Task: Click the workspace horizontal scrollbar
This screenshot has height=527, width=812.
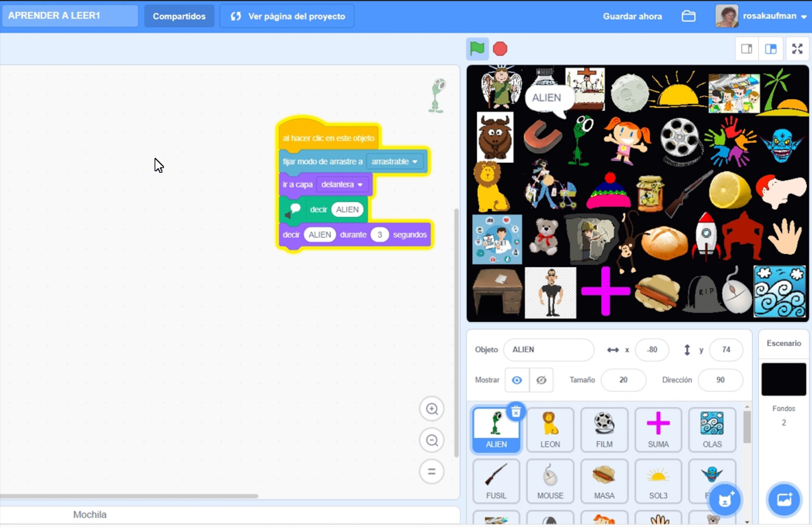Action: [129, 496]
